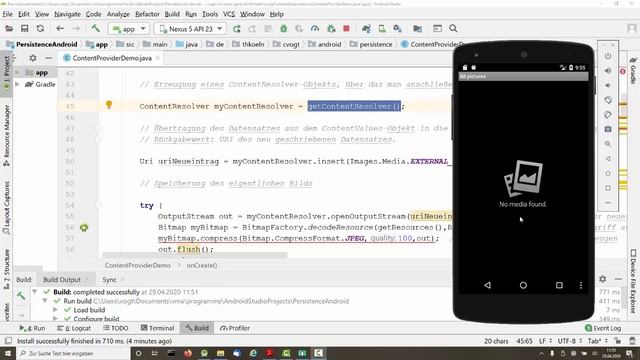This screenshot has width=640, height=360.
Task: Open the Run tool window
Action: pos(33,328)
